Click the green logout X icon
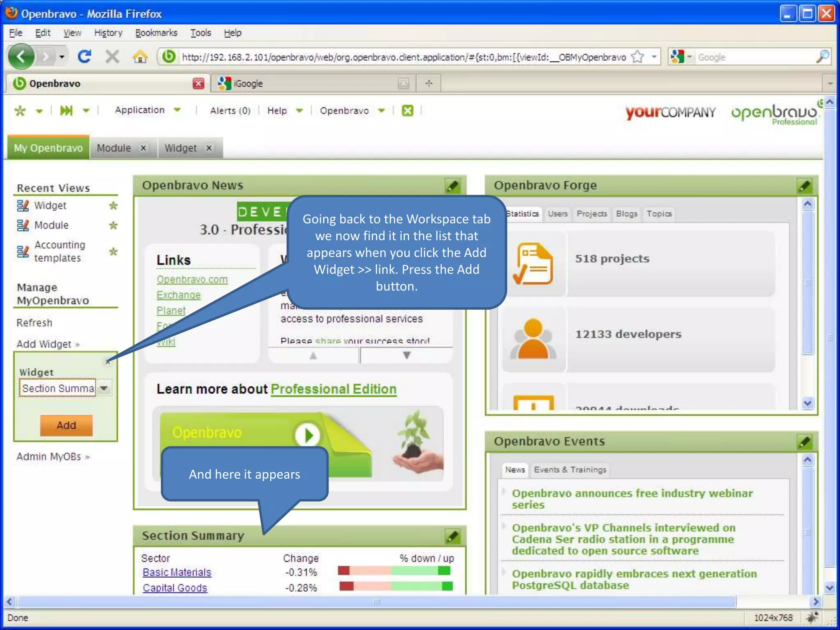The width and height of the screenshot is (840, 630). [x=407, y=111]
